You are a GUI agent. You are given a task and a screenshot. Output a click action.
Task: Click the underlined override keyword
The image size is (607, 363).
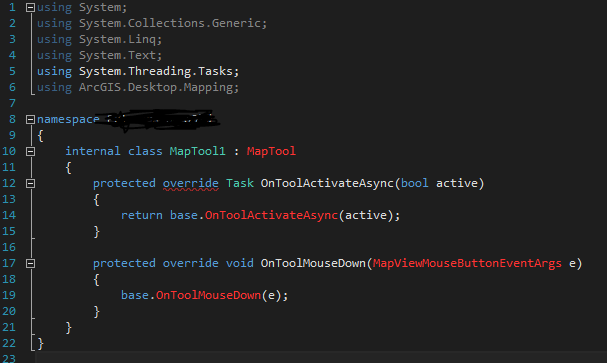(190, 183)
